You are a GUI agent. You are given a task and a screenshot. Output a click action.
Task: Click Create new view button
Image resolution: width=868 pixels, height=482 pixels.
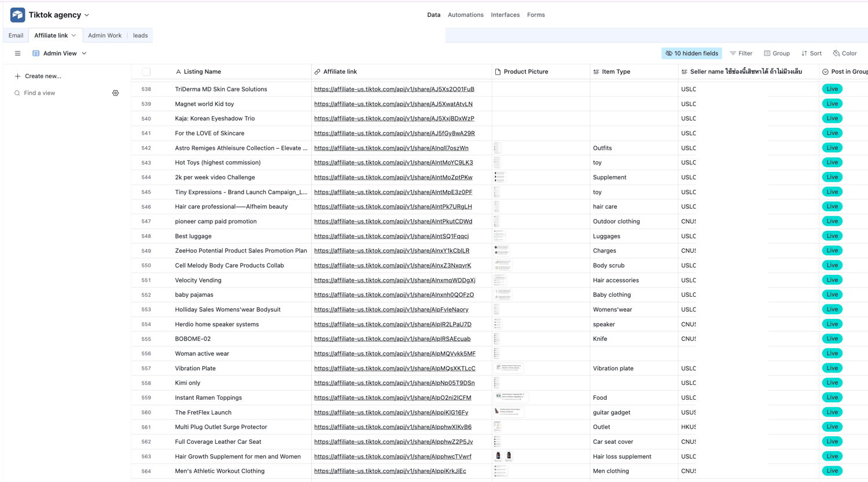tap(38, 76)
